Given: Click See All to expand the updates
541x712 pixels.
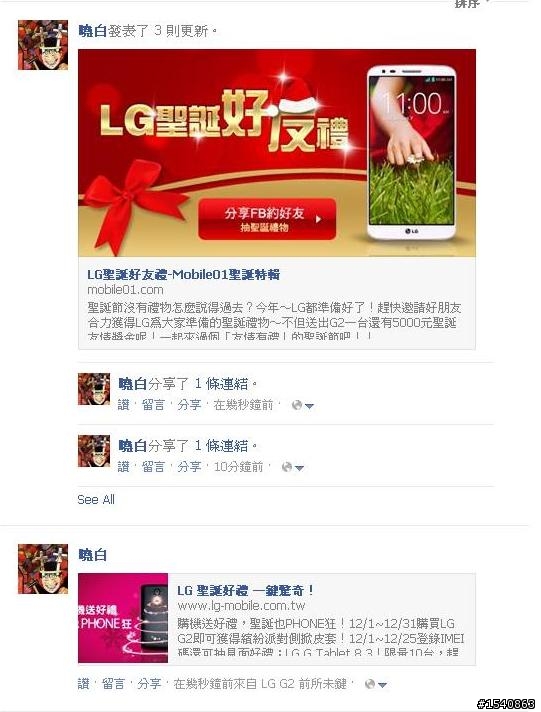Looking at the screenshot, I should pos(96,499).
